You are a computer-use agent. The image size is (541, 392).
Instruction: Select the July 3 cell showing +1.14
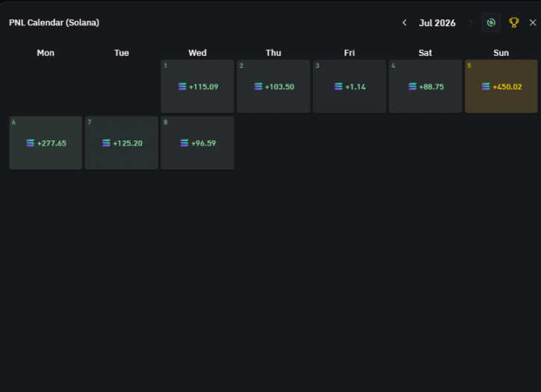point(349,86)
